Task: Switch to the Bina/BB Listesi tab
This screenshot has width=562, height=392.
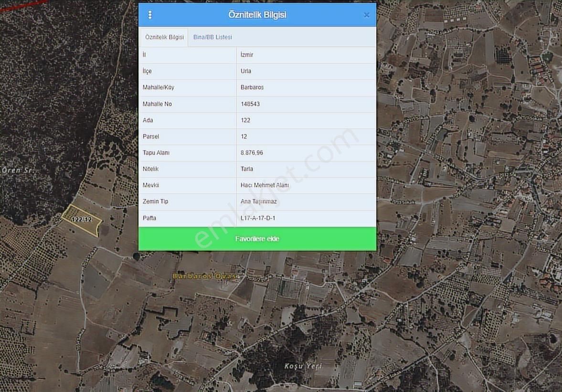Action: coord(212,37)
